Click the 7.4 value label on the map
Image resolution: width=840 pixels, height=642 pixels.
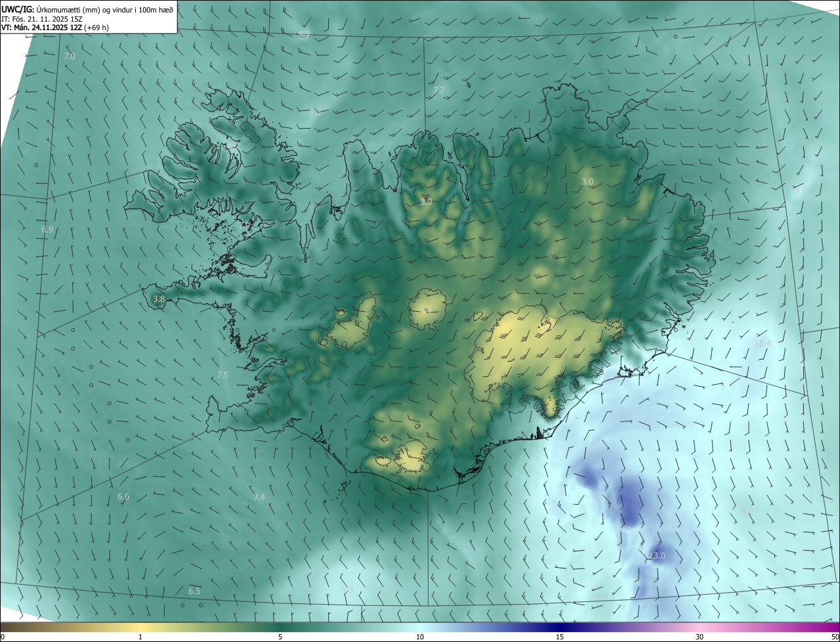259,498
